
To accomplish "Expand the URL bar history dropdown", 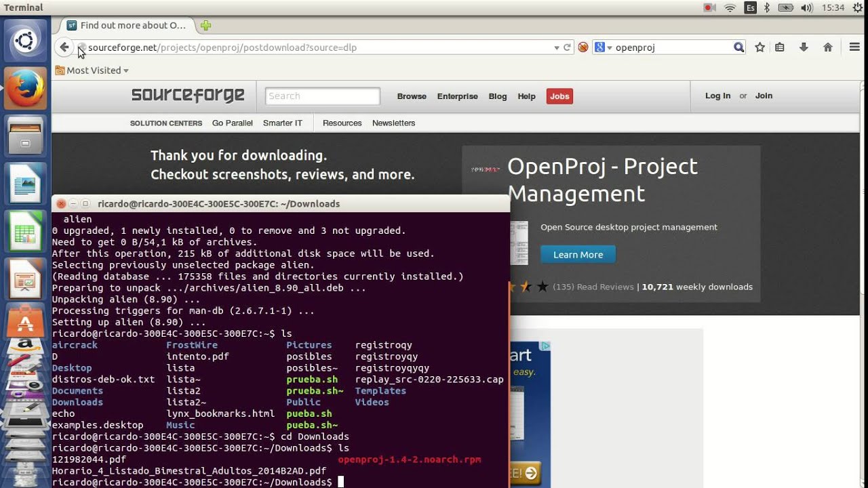I will coord(556,47).
